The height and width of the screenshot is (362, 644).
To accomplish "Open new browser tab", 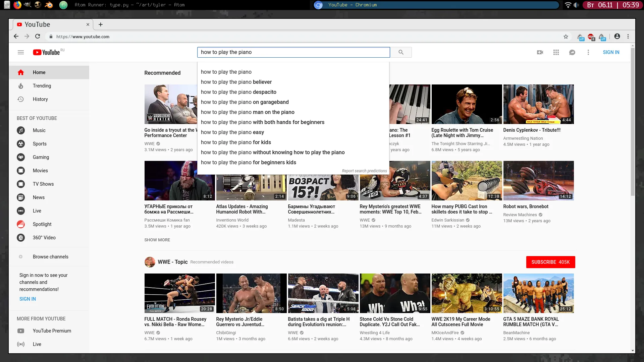I will (101, 24).
